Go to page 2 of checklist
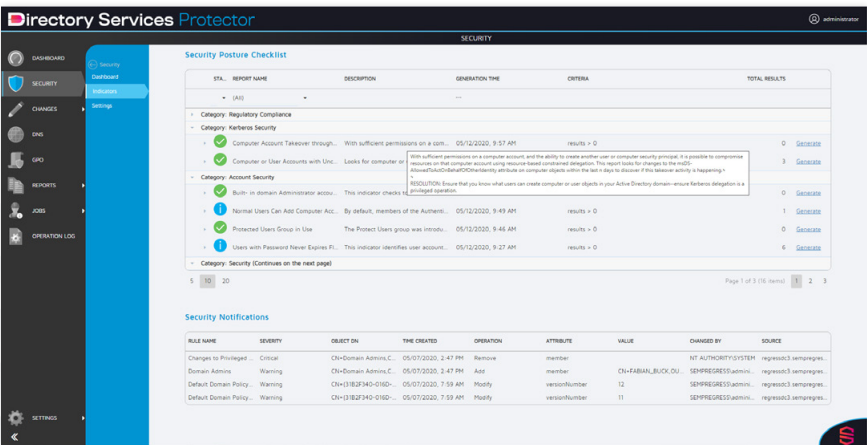The height and width of the screenshot is (445, 867). click(x=810, y=281)
